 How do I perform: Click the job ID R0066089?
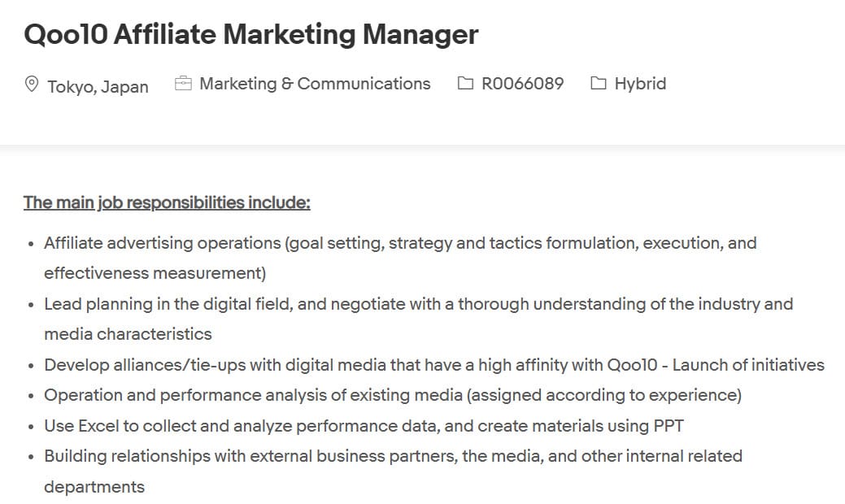pyautogui.click(x=522, y=84)
